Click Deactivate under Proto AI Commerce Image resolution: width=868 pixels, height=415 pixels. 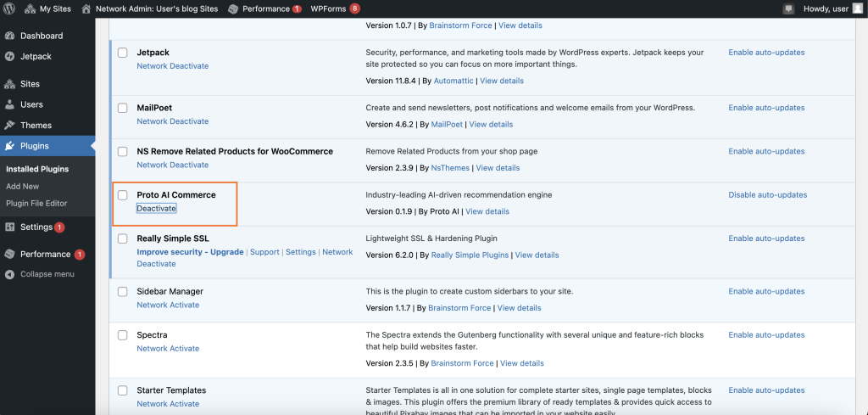pos(156,208)
